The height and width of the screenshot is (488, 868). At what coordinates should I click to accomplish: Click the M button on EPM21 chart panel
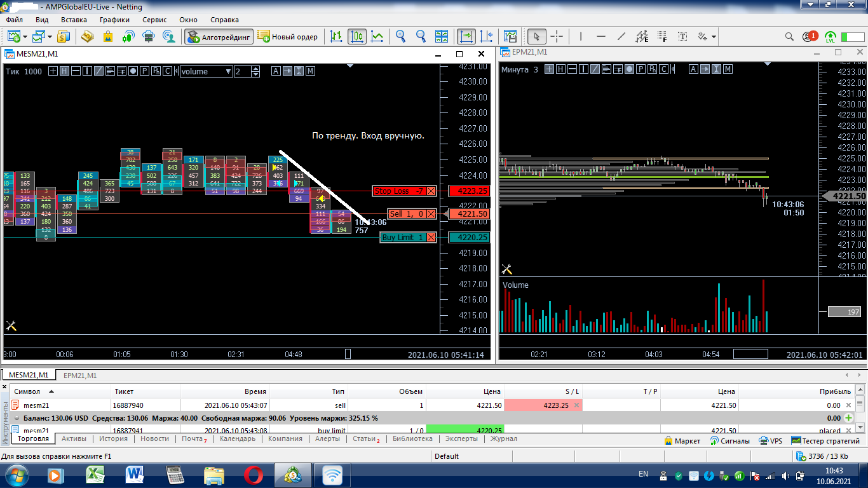[x=728, y=69]
